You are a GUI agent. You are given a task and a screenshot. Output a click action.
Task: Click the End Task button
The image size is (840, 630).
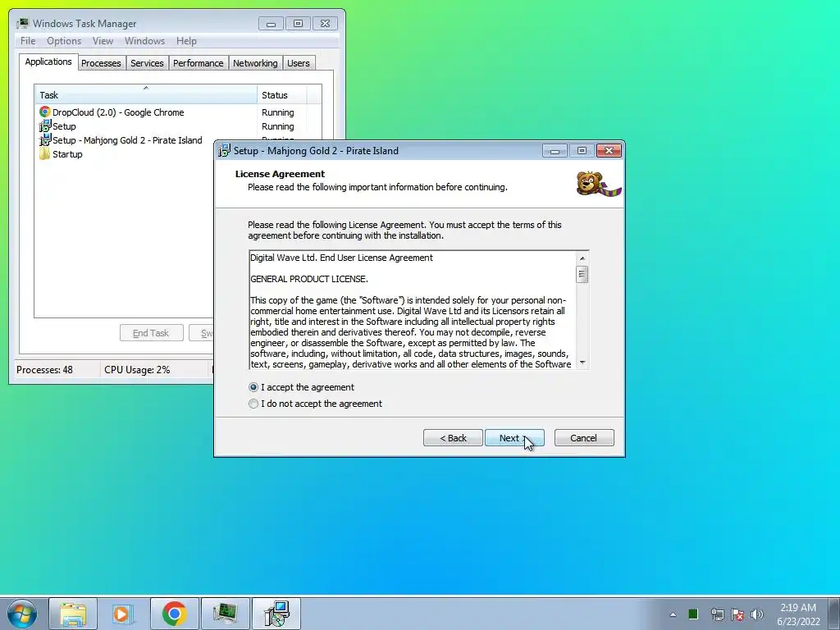(152, 333)
